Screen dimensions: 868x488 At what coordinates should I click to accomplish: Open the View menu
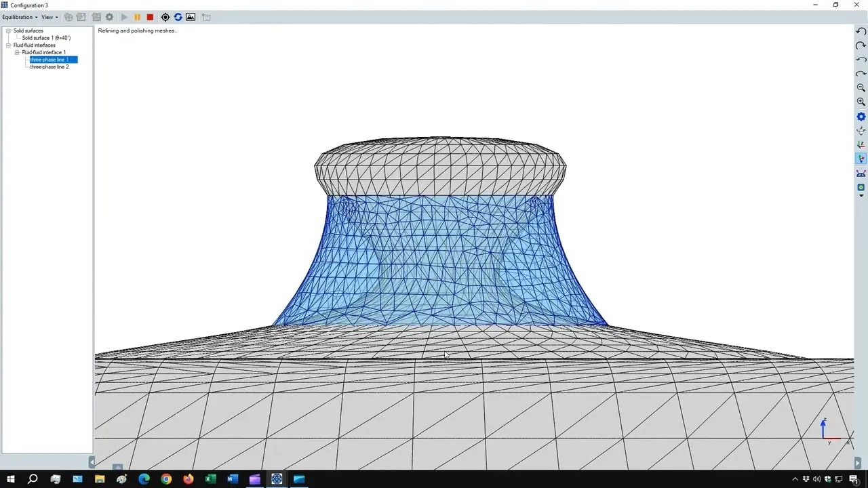tap(46, 17)
